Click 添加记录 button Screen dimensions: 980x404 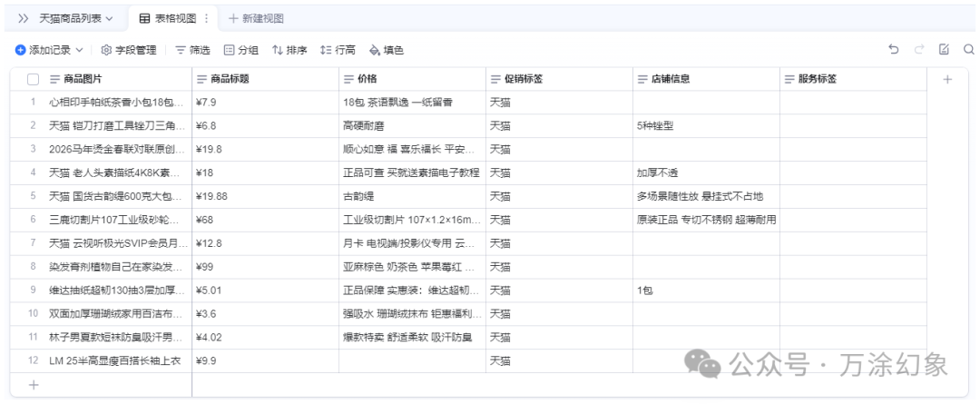coord(43,50)
